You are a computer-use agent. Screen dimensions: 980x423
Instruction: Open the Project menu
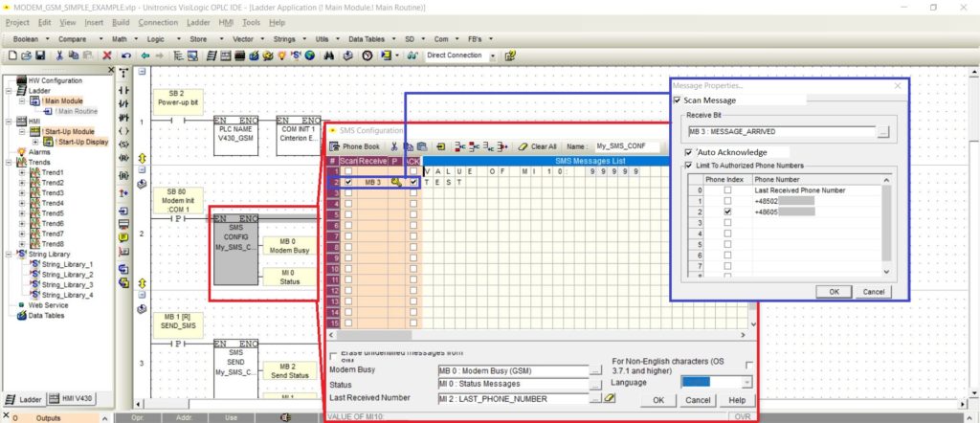(x=17, y=23)
